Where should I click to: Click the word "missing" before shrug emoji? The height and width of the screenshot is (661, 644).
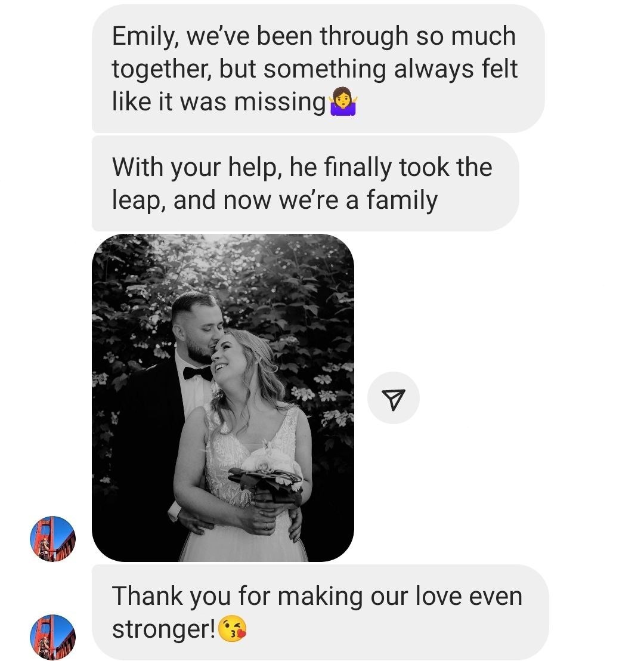[280, 103]
